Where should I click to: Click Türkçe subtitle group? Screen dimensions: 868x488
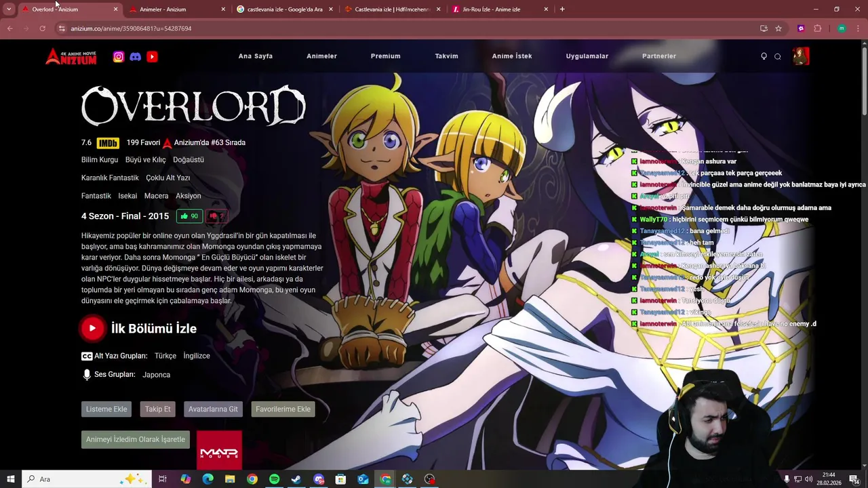165,356
